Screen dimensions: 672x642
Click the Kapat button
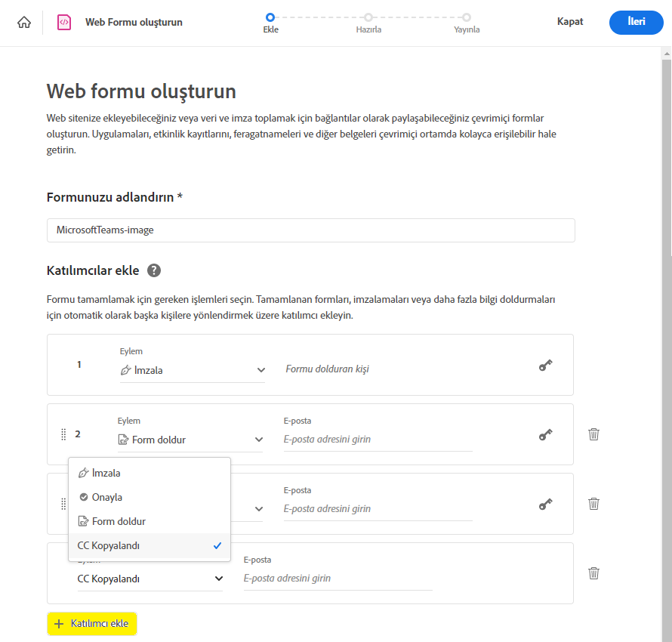(x=570, y=22)
